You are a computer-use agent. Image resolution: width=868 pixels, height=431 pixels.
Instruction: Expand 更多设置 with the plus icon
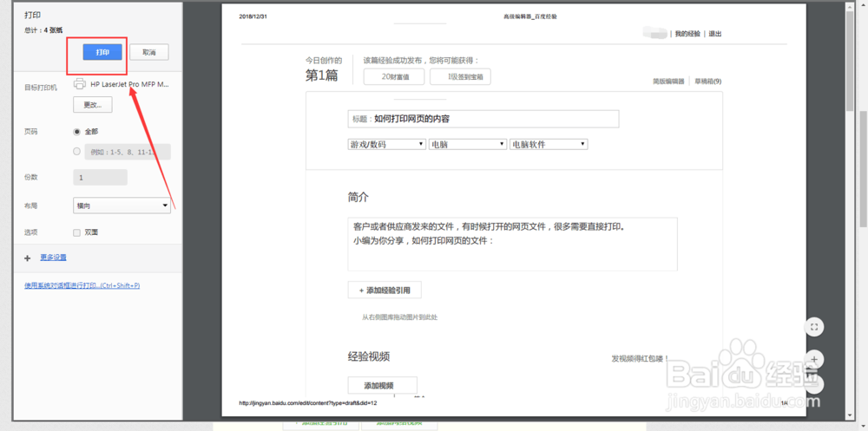point(27,258)
